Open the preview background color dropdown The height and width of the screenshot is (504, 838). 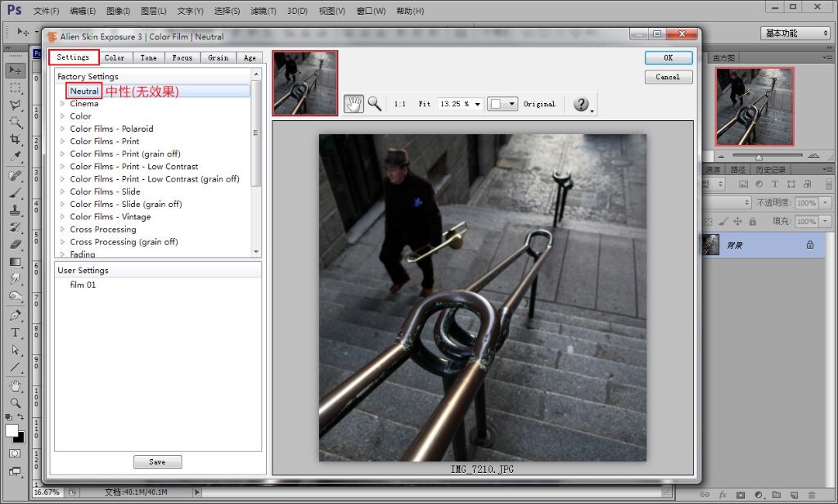point(512,104)
